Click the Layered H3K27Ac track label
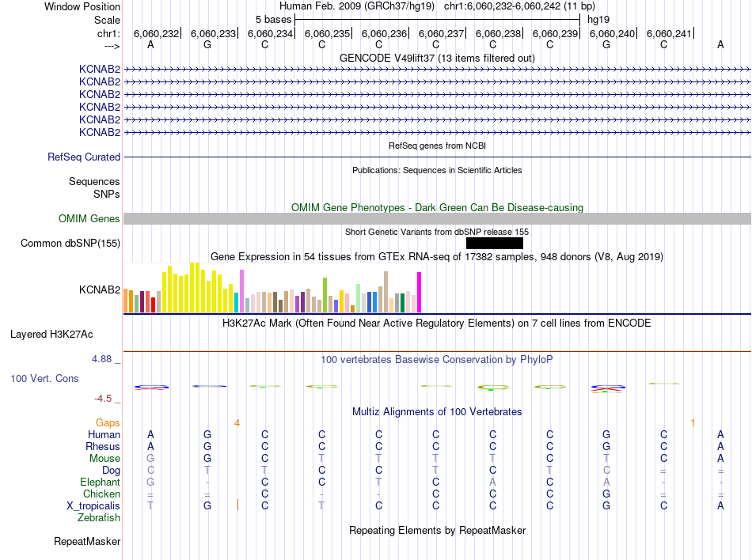The height and width of the screenshot is (560, 752). point(51,335)
